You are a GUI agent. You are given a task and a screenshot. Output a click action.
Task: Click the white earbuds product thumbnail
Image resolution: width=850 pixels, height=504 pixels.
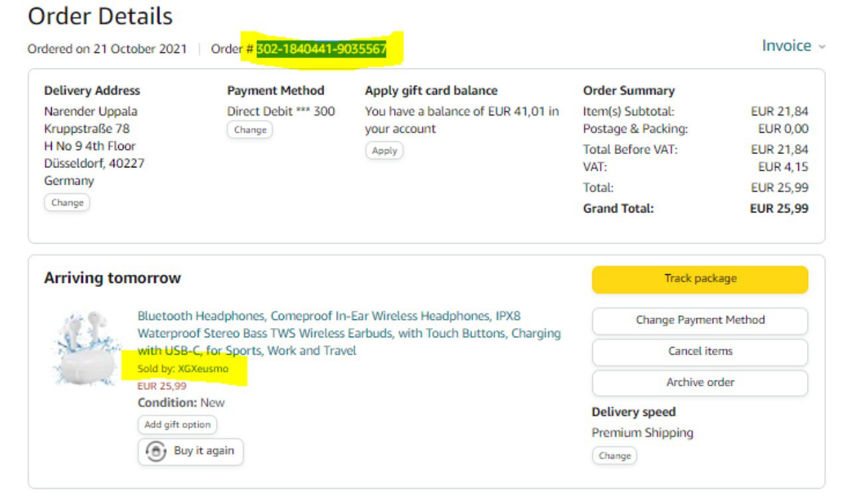(x=85, y=349)
